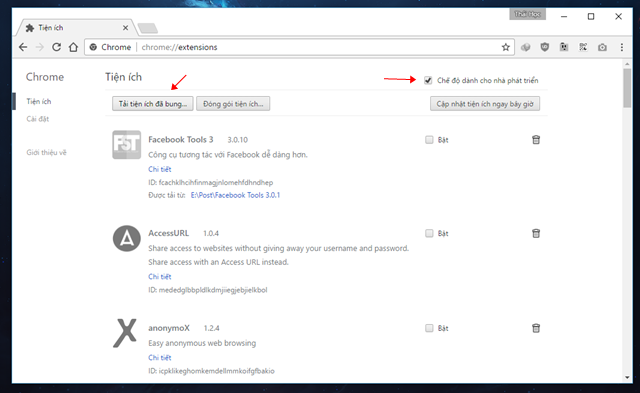
Task: Click the scrollbar down arrow
Action: point(627,377)
